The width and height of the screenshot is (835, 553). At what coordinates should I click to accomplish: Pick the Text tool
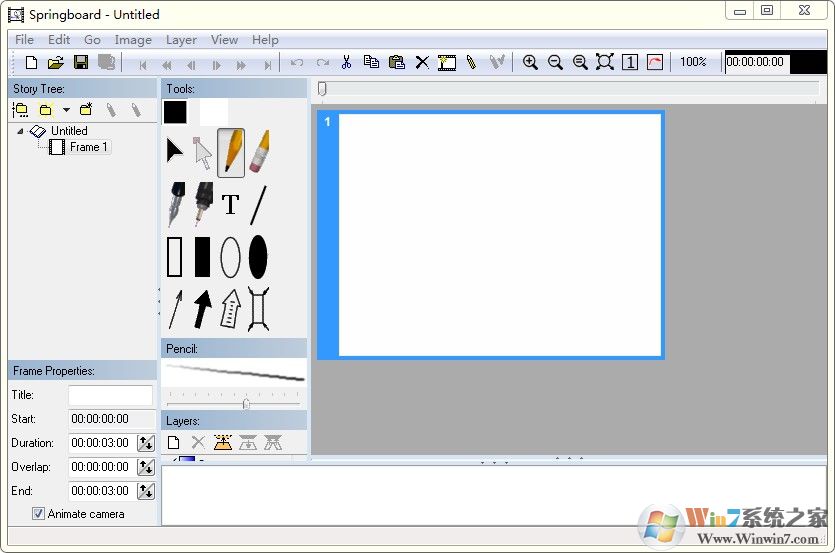[231, 205]
